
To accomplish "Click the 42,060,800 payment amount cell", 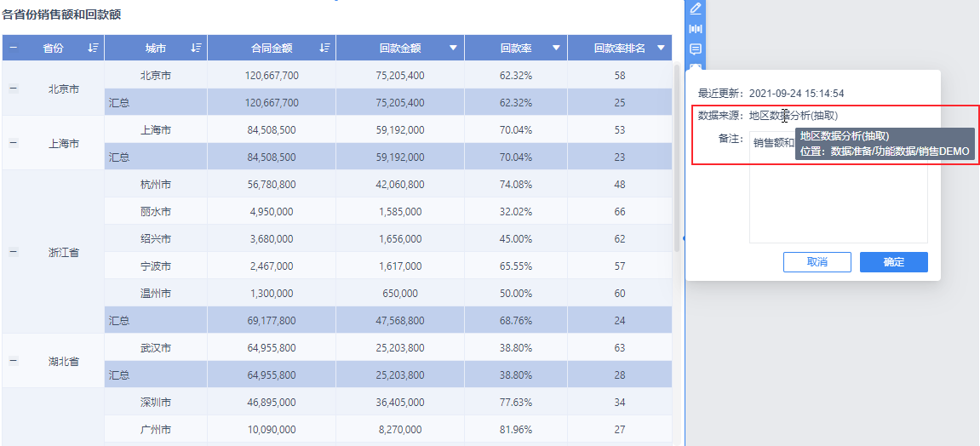I will (x=400, y=184).
